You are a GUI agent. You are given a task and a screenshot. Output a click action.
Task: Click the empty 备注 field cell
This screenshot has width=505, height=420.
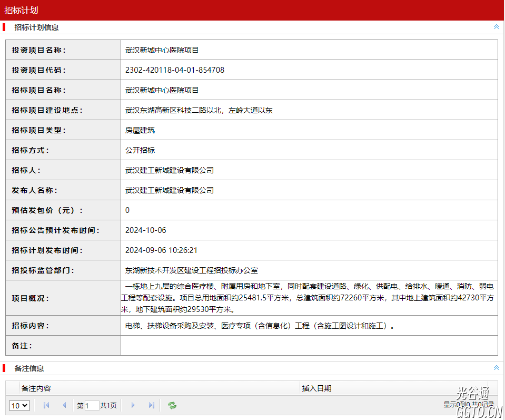309,346
